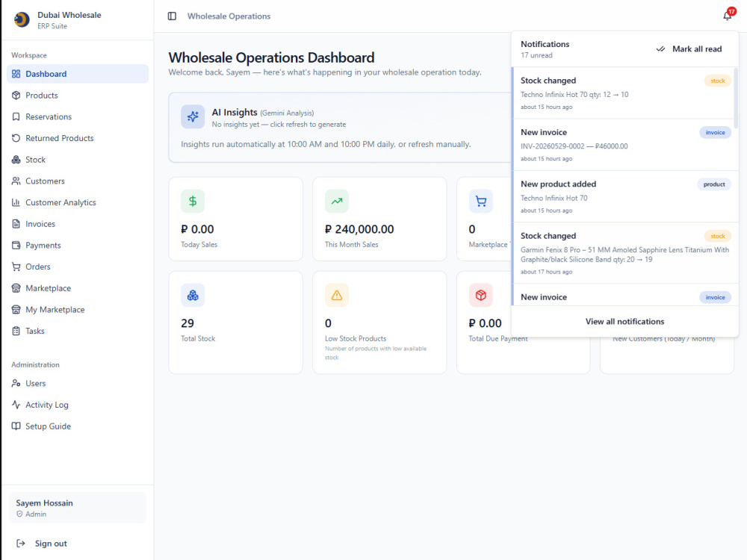Click the Users icon under Administration
The image size is (747, 560).
click(x=16, y=383)
